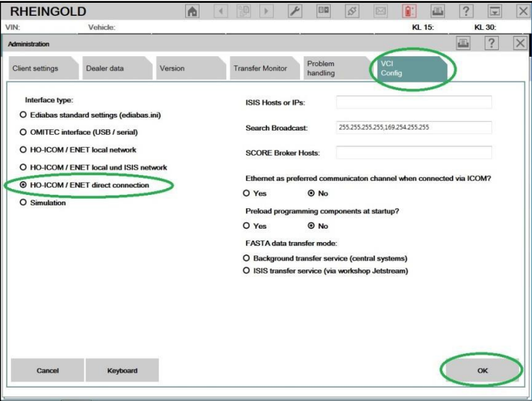This screenshot has width=532, height=401.
Task: Click the Search Broadcast input field
Action: tap(414, 127)
